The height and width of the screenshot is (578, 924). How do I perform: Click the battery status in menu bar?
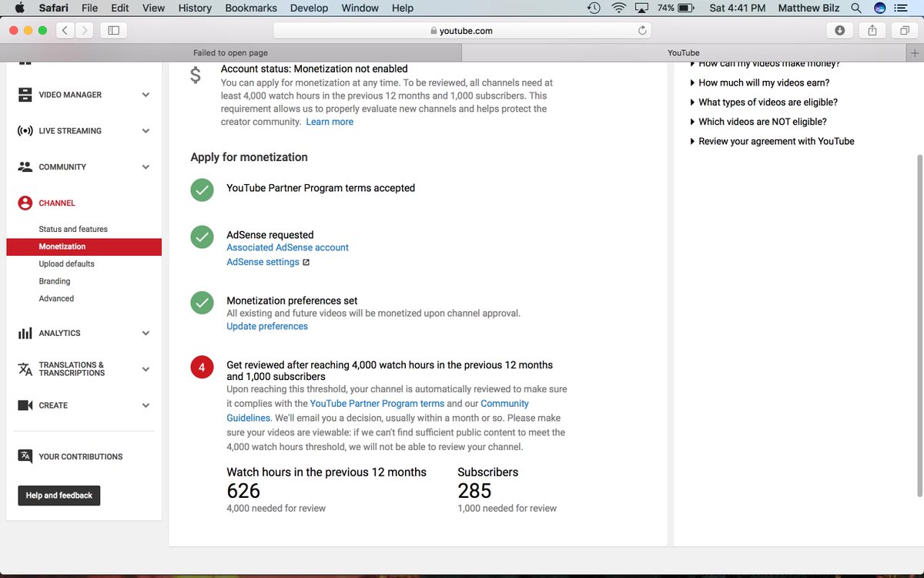click(x=677, y=8)
